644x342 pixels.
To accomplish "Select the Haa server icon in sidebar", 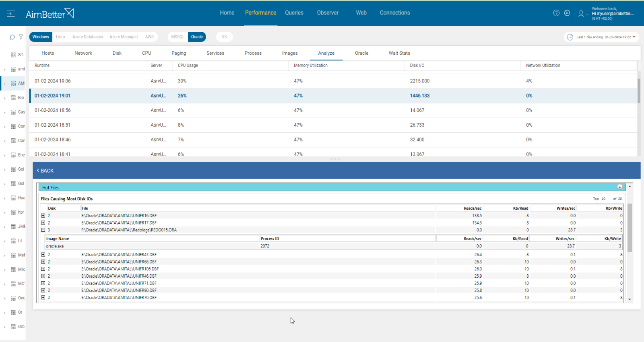I will coord(13,198).
